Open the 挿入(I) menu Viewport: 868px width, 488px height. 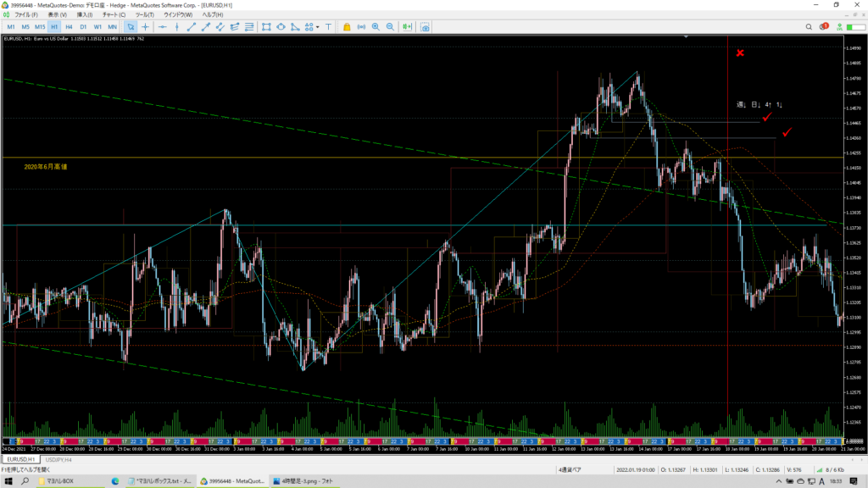(x=84, y=15)
